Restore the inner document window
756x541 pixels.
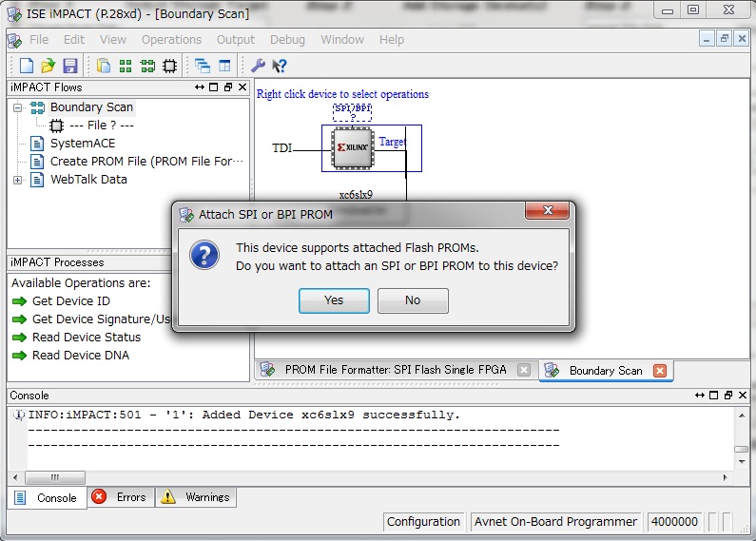(x=724, y=38)
